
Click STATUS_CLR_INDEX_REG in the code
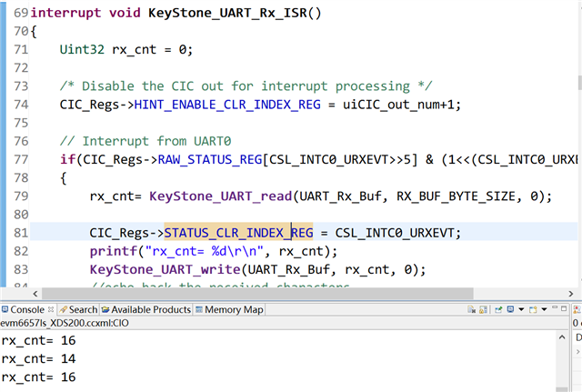coord(238,233)
